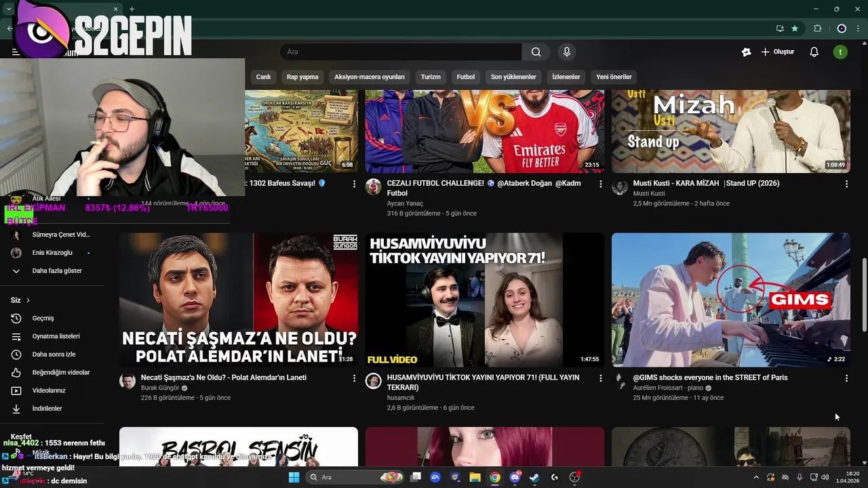Open Steam from the taskbar
The width and height of the screenshot is (868, 488).
(534, 477)
